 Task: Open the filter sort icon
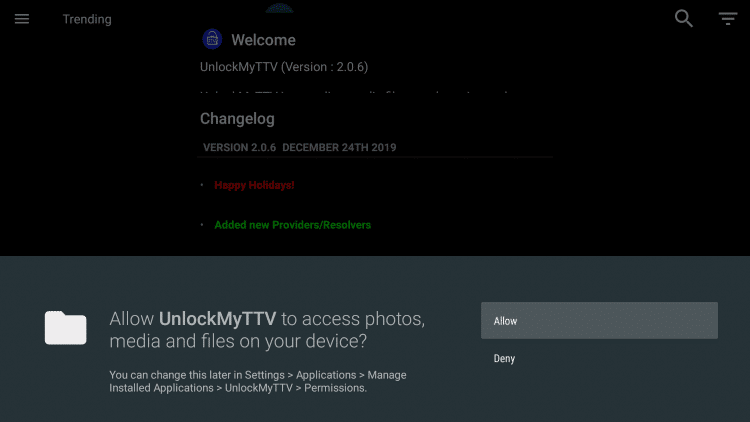[728, 19]
